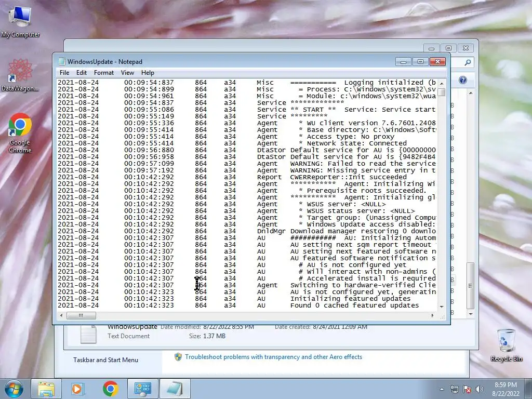Click the Notepad vertical scrollbar thumb
The image size is (532, 399).
tap(442, 92)
